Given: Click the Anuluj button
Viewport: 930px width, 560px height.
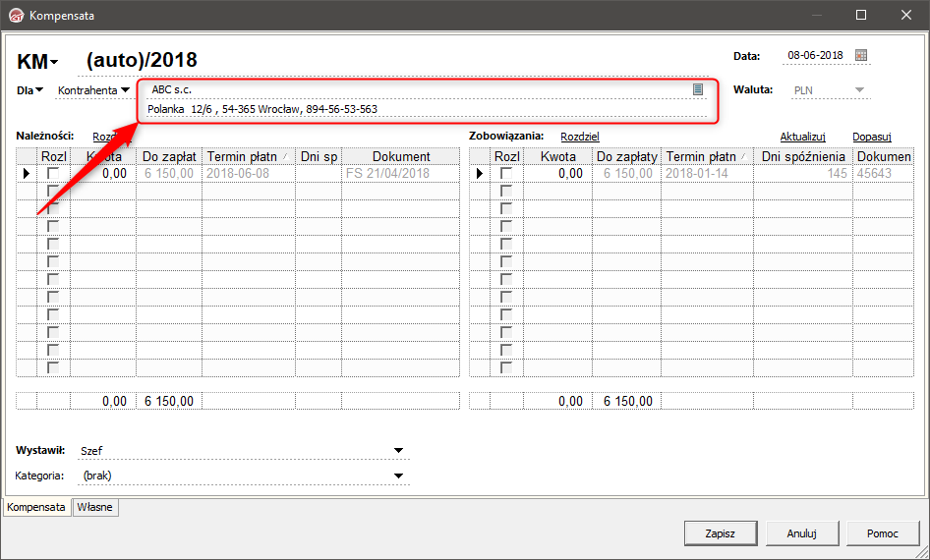Looking at the screenshot, I should click(802, 533).
